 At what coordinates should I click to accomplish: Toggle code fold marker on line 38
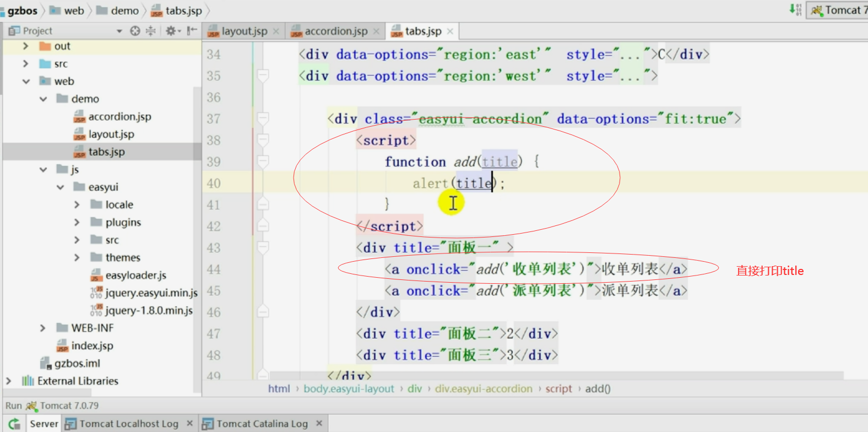pyautogui.click(x=263, y=140)
